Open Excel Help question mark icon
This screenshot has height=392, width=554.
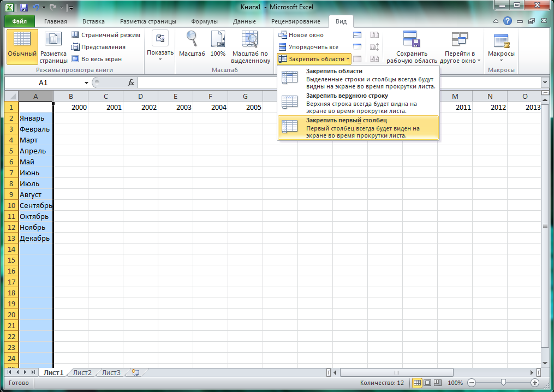click(508, 21)
